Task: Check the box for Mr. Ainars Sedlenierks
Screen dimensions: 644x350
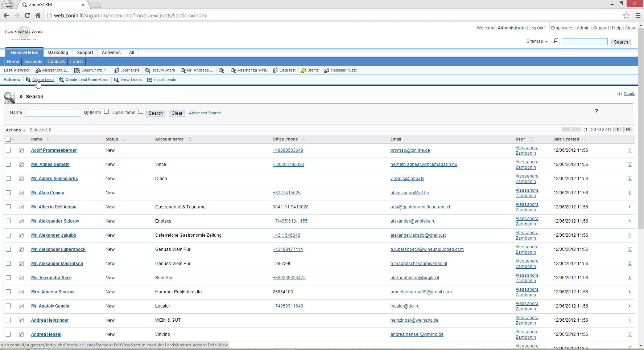Action: [8, 178]
